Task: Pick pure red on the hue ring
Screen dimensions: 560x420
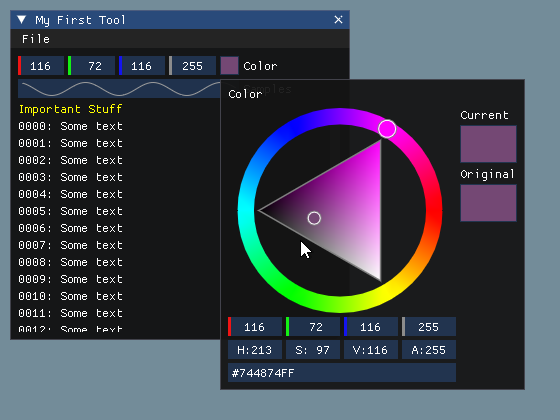Action: pyautogui.click(x=434, y=211)
